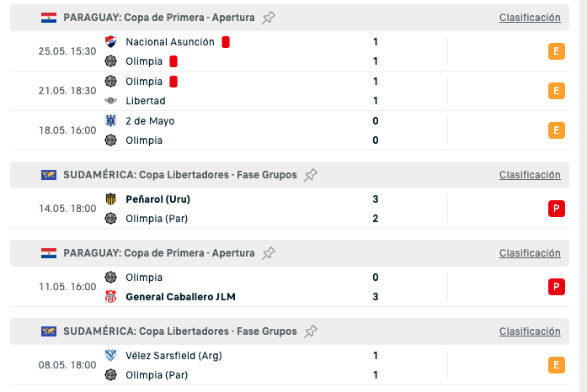Image resolution: width=587 pixels, height=392 pixels.
Task: Open Clasificación for first Paraguay league section
Action: [529, 18]
